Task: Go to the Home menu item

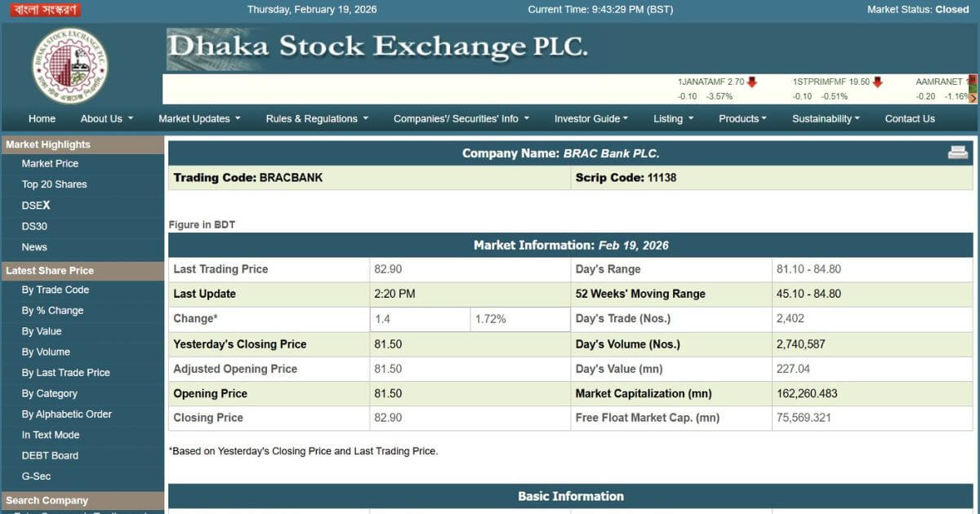Action: (42, 119)
